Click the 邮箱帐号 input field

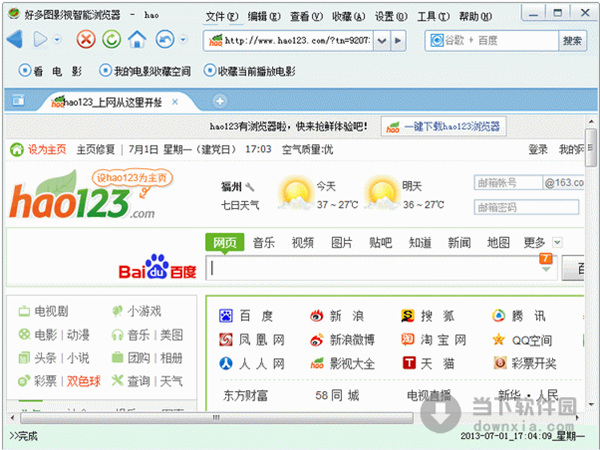(x=508, y=183)
